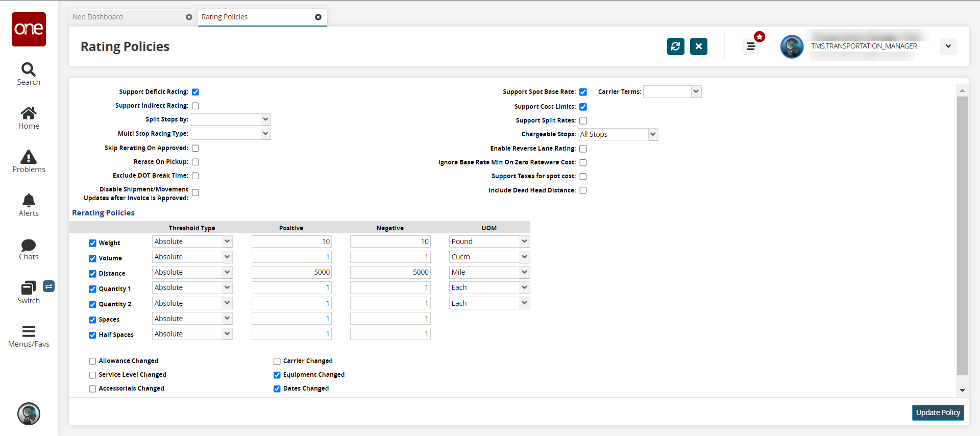The height and width of the screenshot is (436, 980).
Task: Open the Cucm UOM dropdown
Action: click(x=525, y=257)
